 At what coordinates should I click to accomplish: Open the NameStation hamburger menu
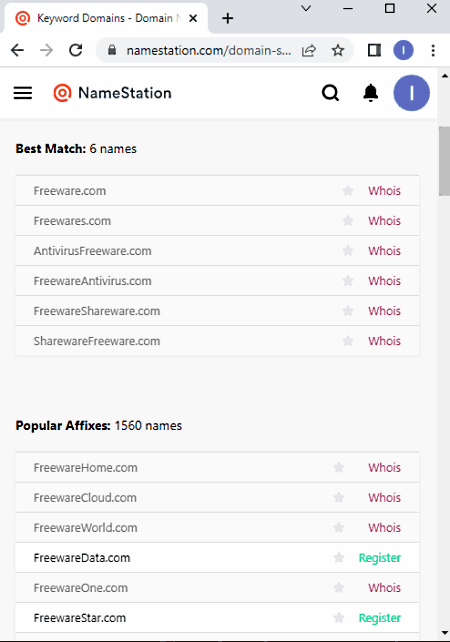click(x=23, y=93)
